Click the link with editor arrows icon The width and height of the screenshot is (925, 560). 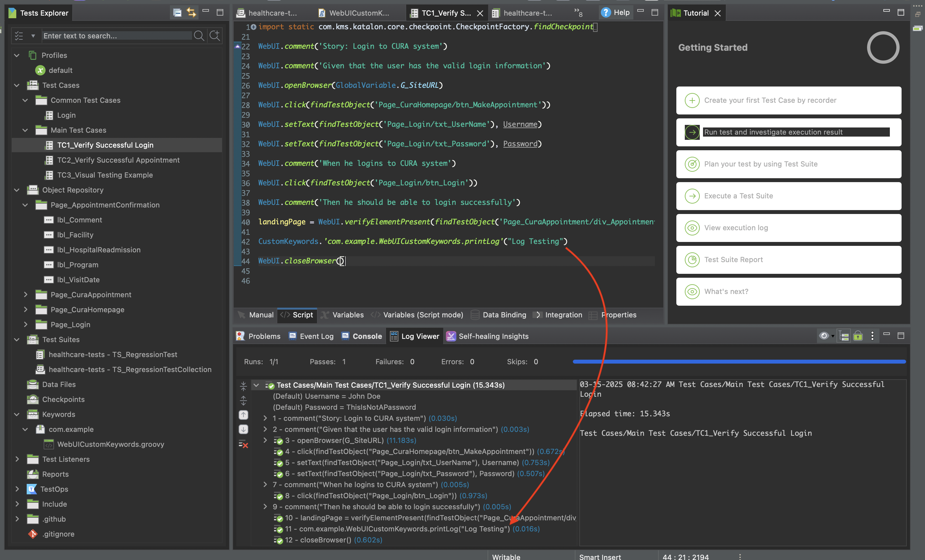pos(191,13)
